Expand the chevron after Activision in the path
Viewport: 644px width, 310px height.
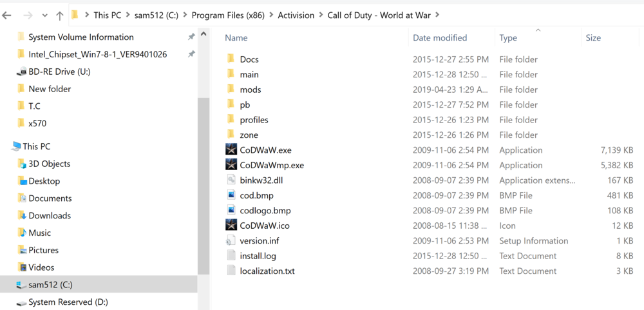click(321, 15)
